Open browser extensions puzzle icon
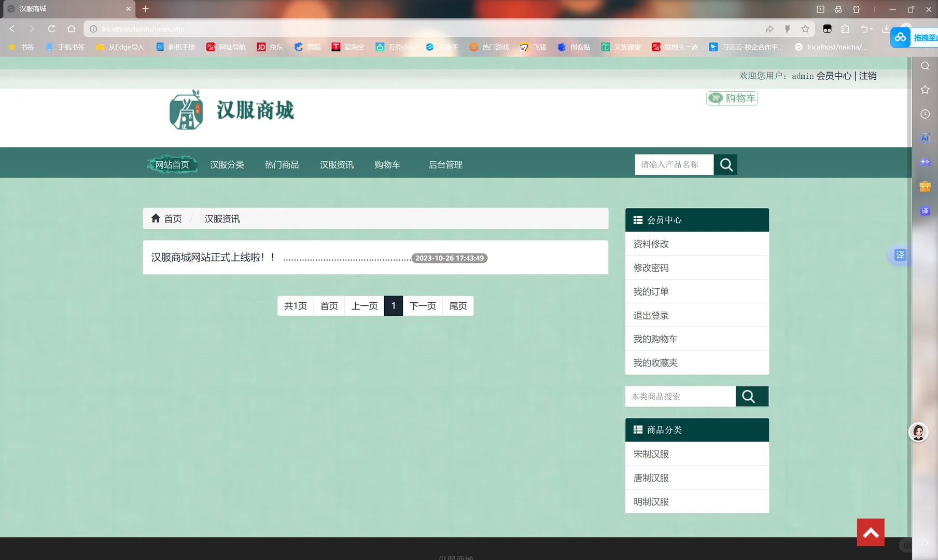 pos(845,29)
